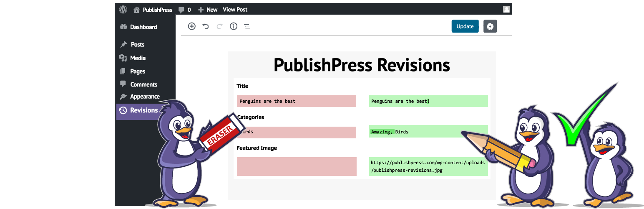Open Appearance menu item
The image size is (644, 209).
[x=145, y=97]
